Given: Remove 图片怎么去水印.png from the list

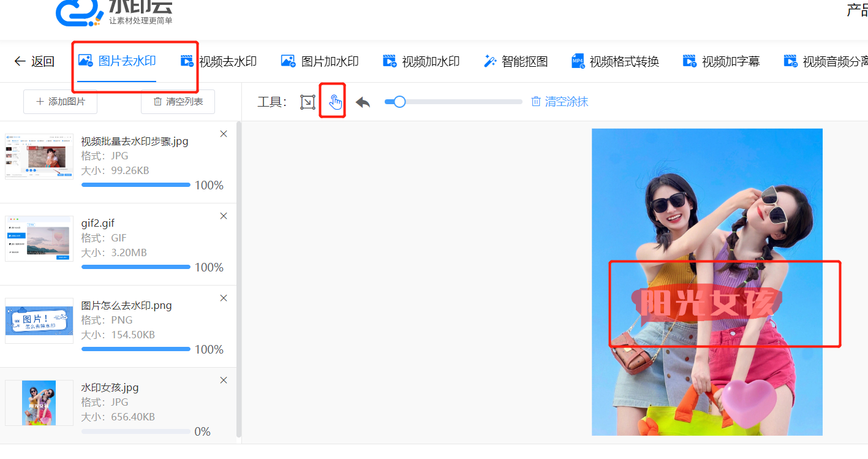Looking at the screenshot, I should [224, 298].
